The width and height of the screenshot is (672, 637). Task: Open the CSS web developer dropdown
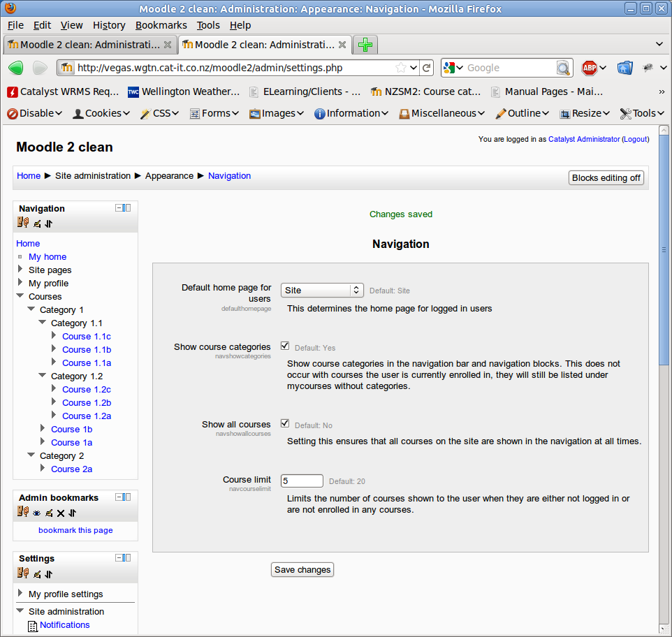point(159,113)
